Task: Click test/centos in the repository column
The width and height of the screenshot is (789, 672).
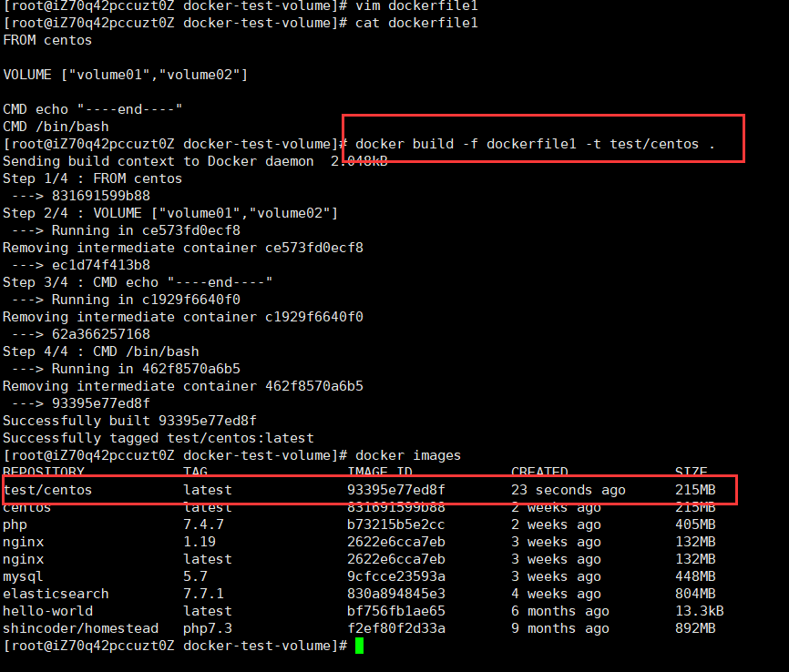Action: [47, 490]
